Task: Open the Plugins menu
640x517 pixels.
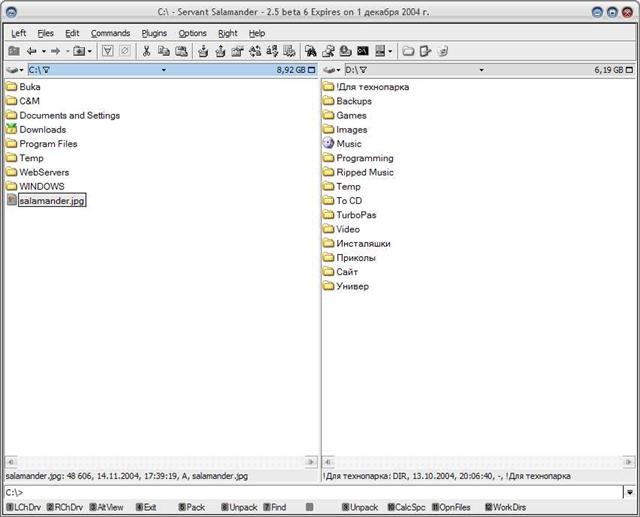Action: pos(154,33)
